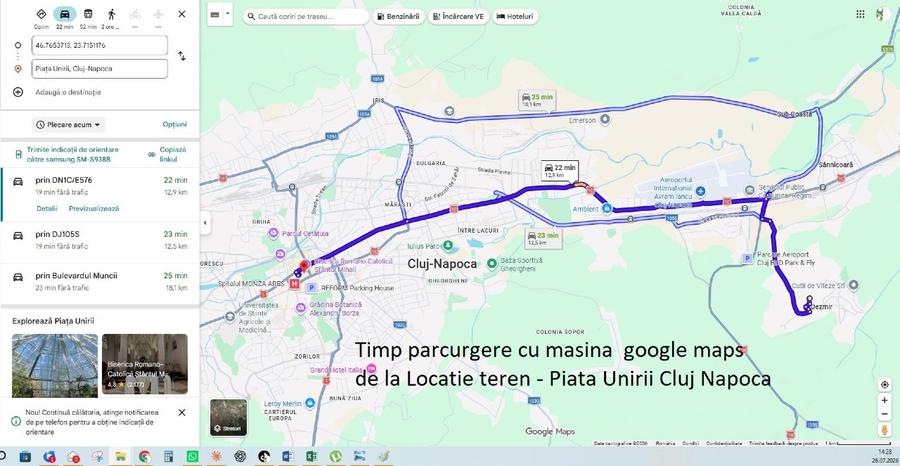Open Google Chrome from the taskbar
Image resolution: width=900 pixels, height=466 pixels.
145,457
